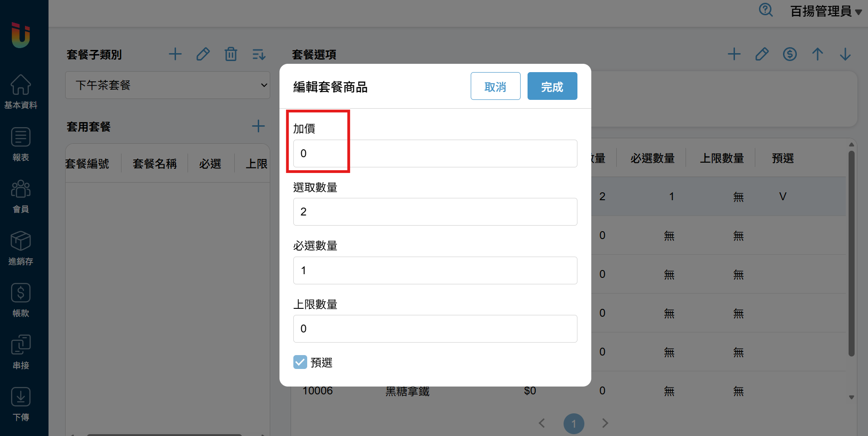Screen dimensions: 868x436
Task: Go to 進銷存 in the sidebar
Action: click(21, 248)
